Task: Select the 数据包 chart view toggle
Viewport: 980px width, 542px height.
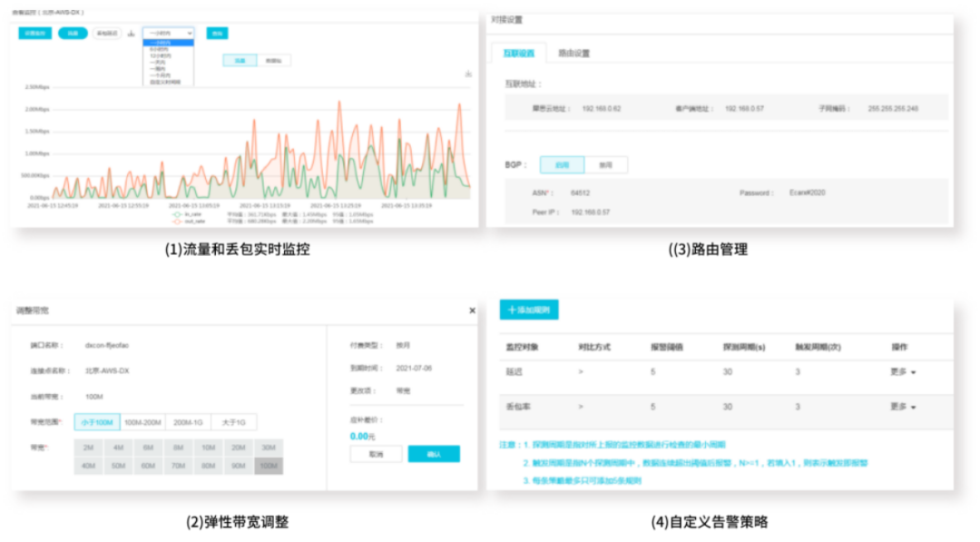Action: [x=273, y=61]
